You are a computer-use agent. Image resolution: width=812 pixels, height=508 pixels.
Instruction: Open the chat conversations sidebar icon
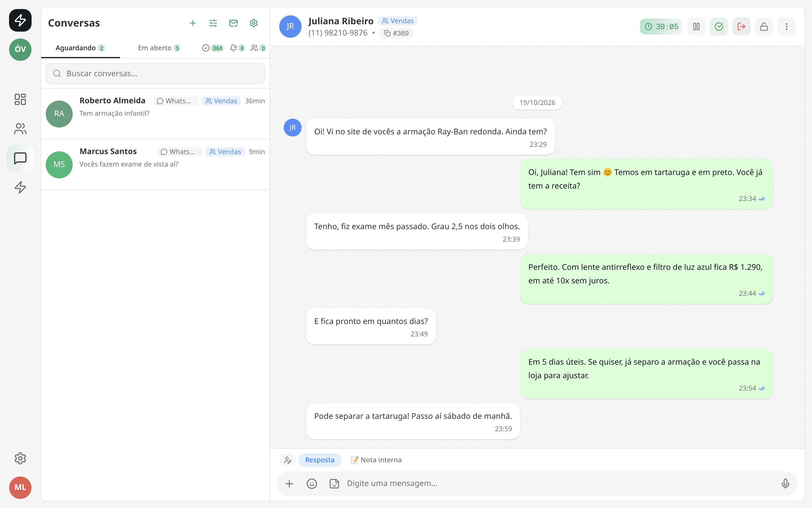[x=20, y=158]
